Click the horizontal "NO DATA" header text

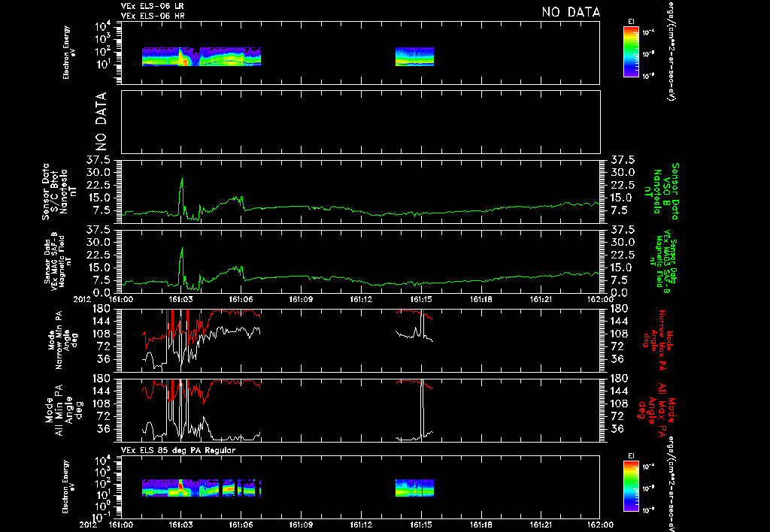pos(571,12)
